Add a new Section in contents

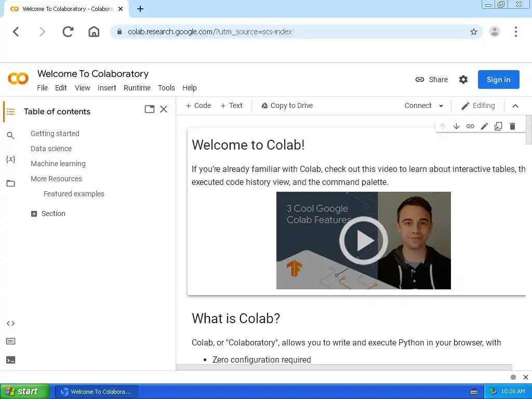point(48,214)
